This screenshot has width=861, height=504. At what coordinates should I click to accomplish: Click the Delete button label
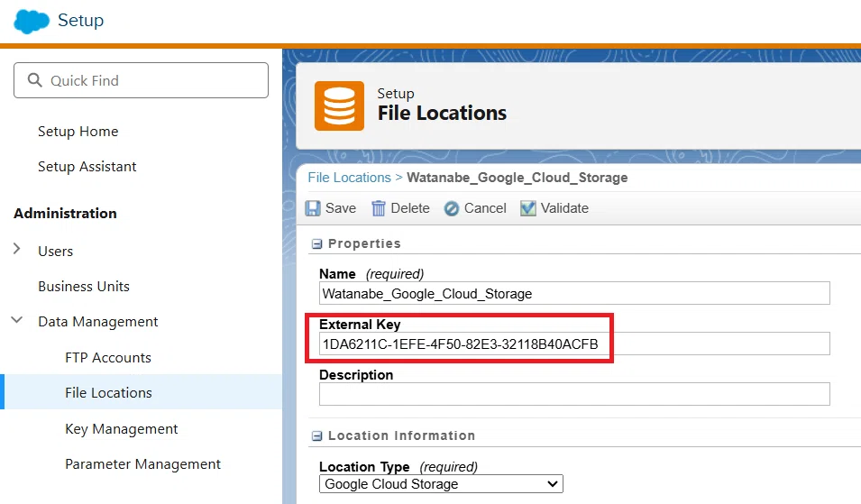click(x=410, y=208)
